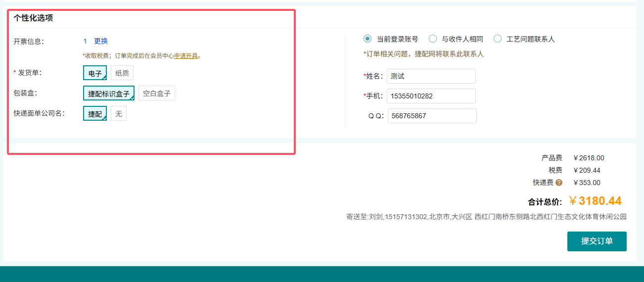Click the 合计总价 amount ¥3180.44
Viewport: 644px width, 282px height.
pos(595,201)
